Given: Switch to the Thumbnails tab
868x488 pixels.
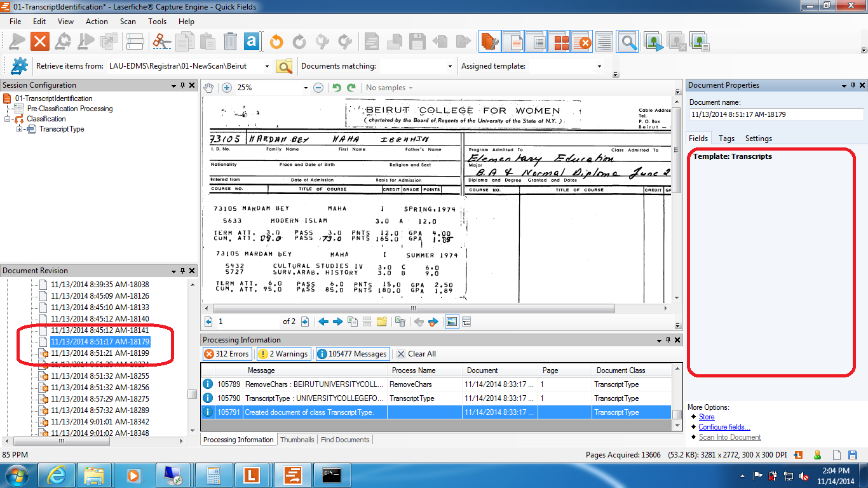Looking at the screenshot, I should point(297,440).
